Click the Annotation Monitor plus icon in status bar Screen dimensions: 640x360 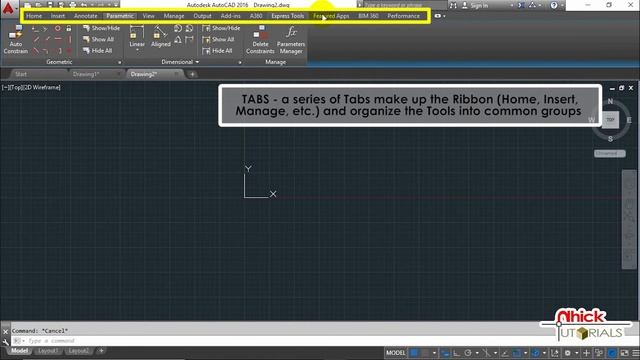pos(587,353)
